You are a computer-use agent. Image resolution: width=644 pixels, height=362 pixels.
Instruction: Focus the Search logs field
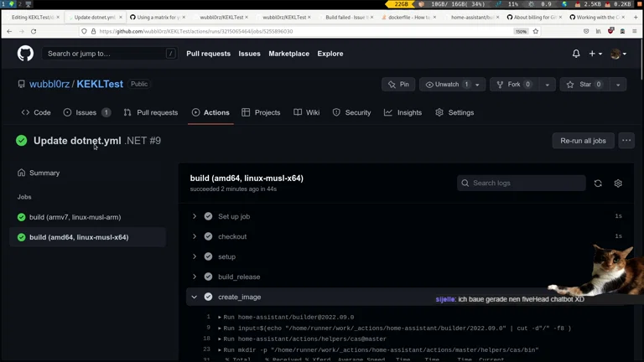522,183
